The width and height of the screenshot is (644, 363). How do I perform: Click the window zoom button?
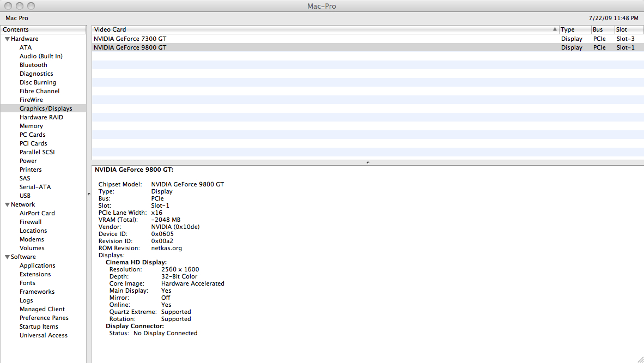31,6
